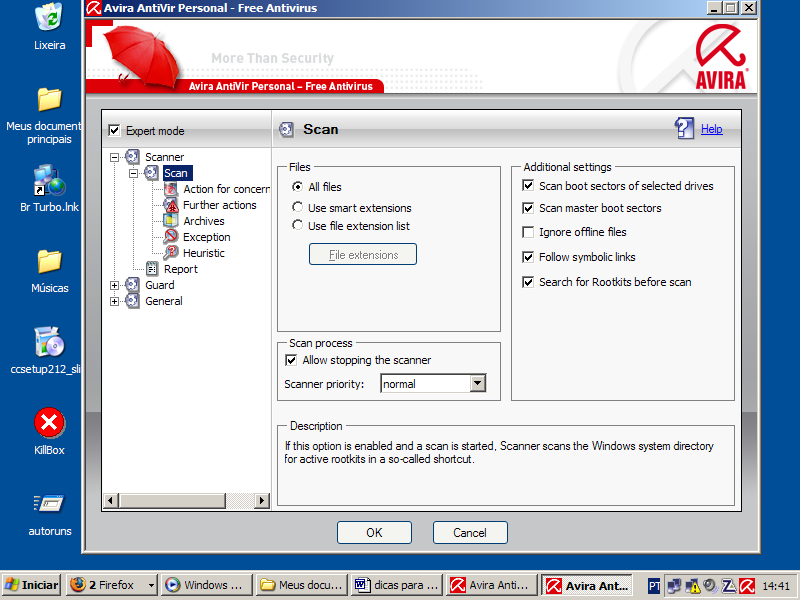
Task: Select the Meus documentos principais folder
Action: coord(49,99)
